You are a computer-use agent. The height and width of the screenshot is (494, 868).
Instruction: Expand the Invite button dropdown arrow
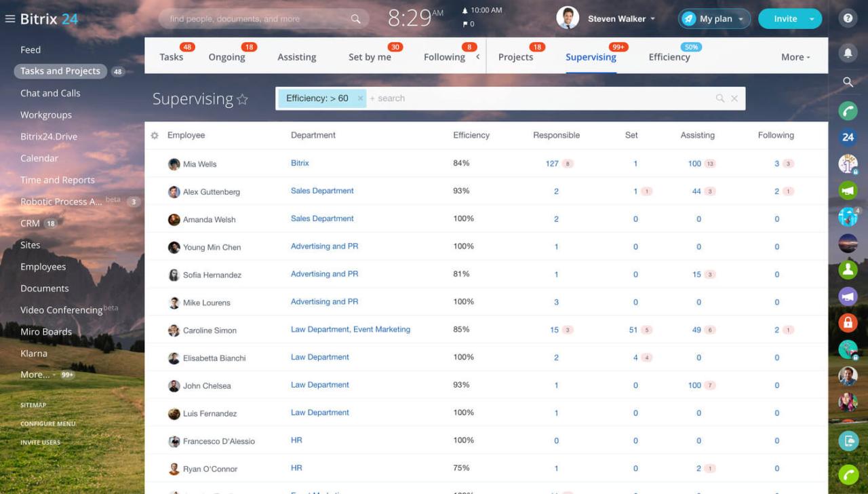pos(812,19)
